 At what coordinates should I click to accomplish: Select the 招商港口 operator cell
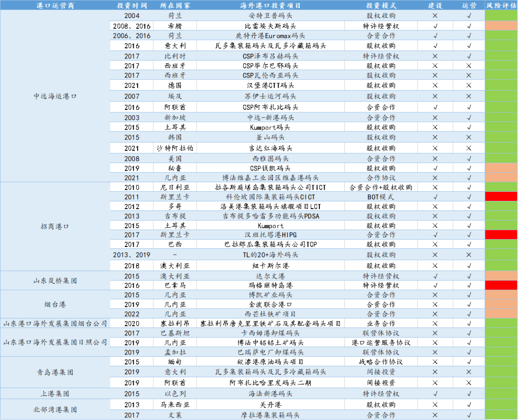pos(55,226)
